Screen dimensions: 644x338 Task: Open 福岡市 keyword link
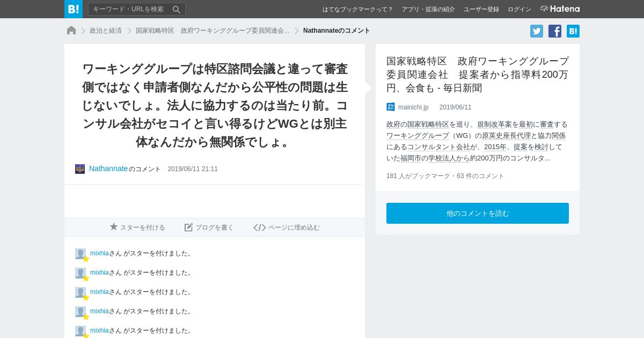411,158
